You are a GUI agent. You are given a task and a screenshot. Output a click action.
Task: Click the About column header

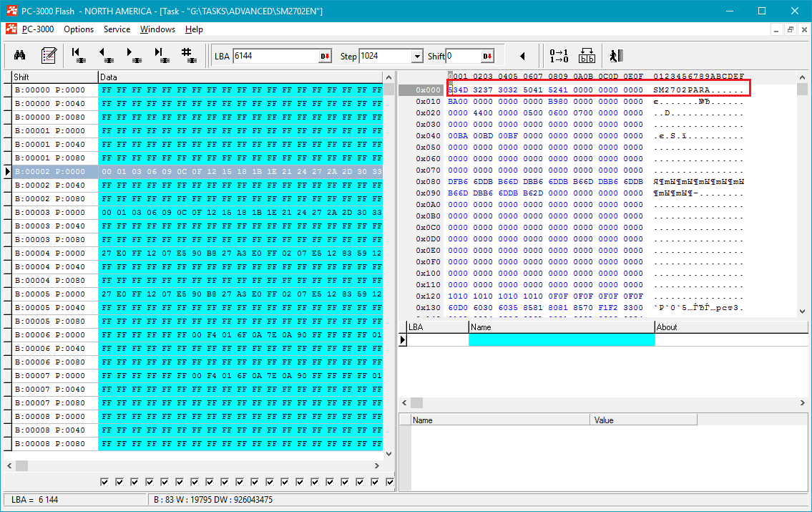pos(731,327)
